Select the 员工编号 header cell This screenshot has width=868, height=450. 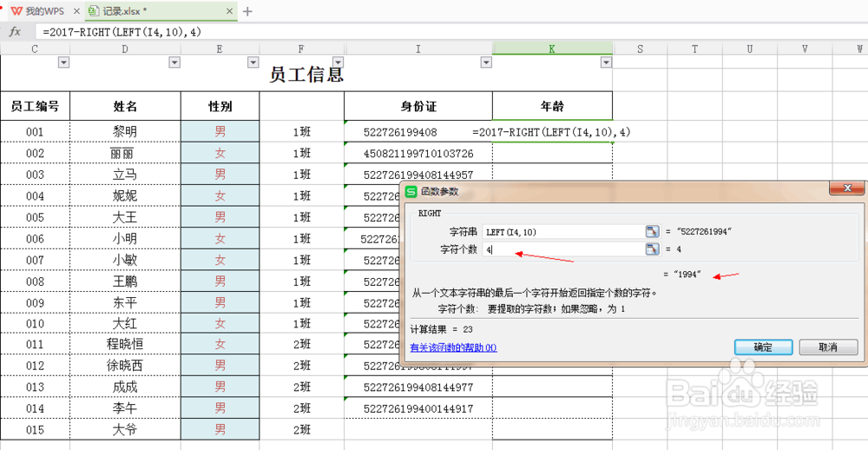coord(35,106)
